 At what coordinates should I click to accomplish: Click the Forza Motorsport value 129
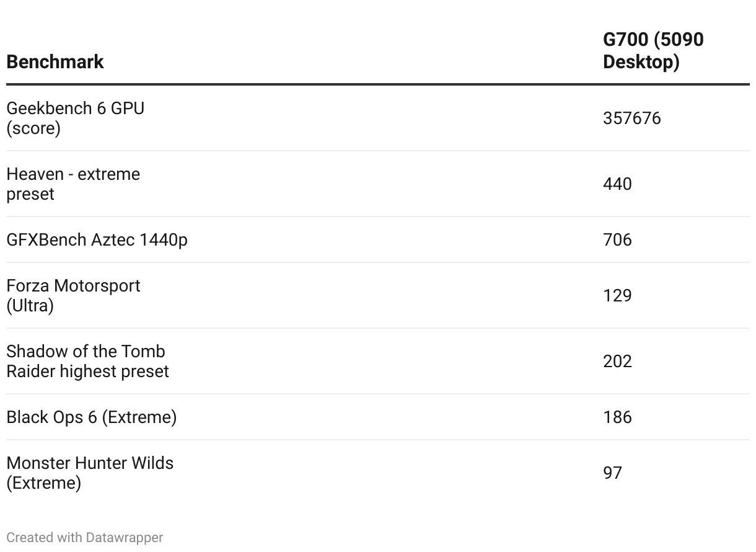point(617,296)
